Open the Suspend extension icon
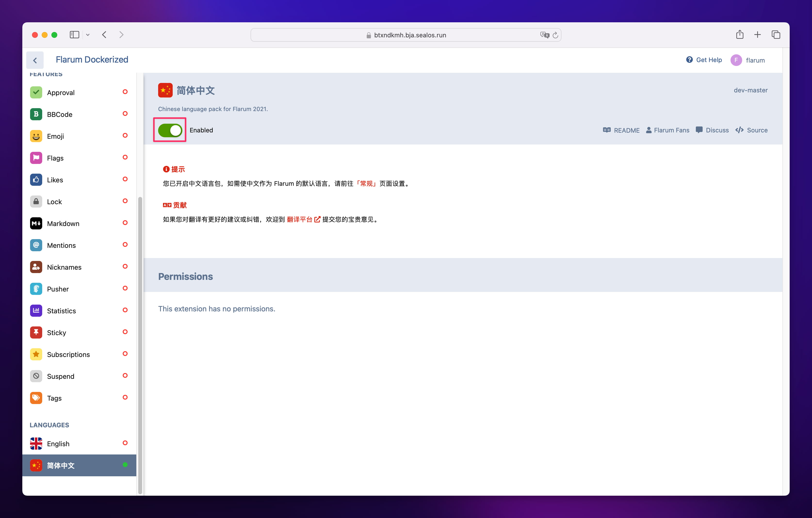This screenshot has width=812, height=518. (36, 376)
